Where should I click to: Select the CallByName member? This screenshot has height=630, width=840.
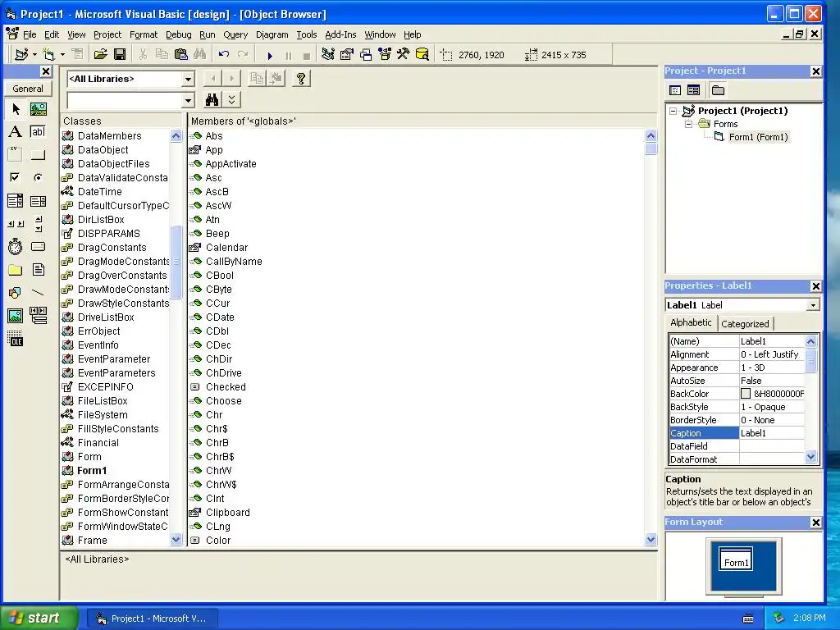point(234,262)
